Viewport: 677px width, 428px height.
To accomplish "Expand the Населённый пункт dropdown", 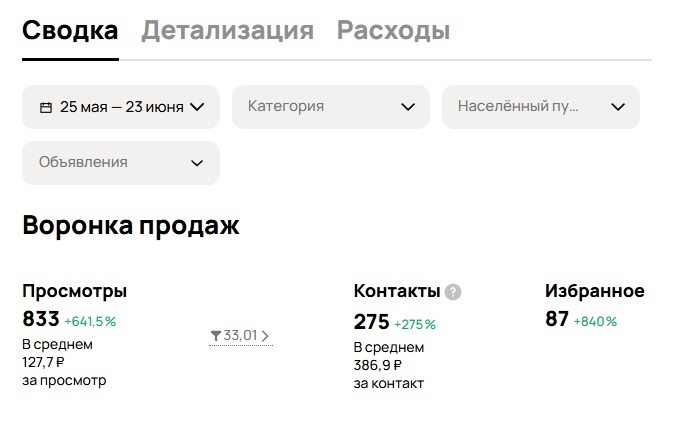I will (540, 107).
